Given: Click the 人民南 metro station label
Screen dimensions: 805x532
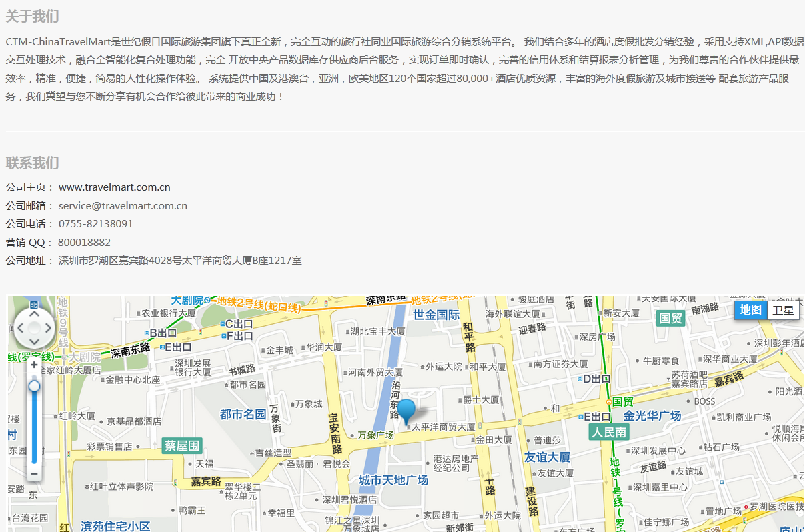Looking at the screenshot, I should pos(609,432).
